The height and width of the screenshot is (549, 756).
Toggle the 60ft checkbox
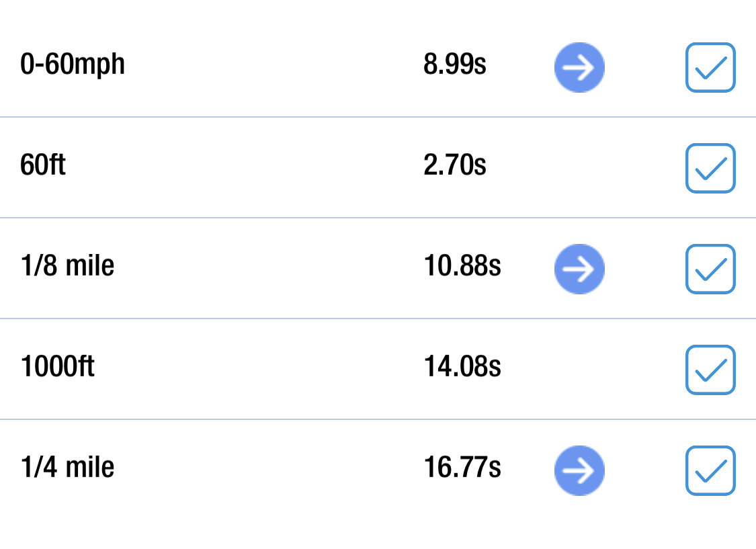[710, 168]
